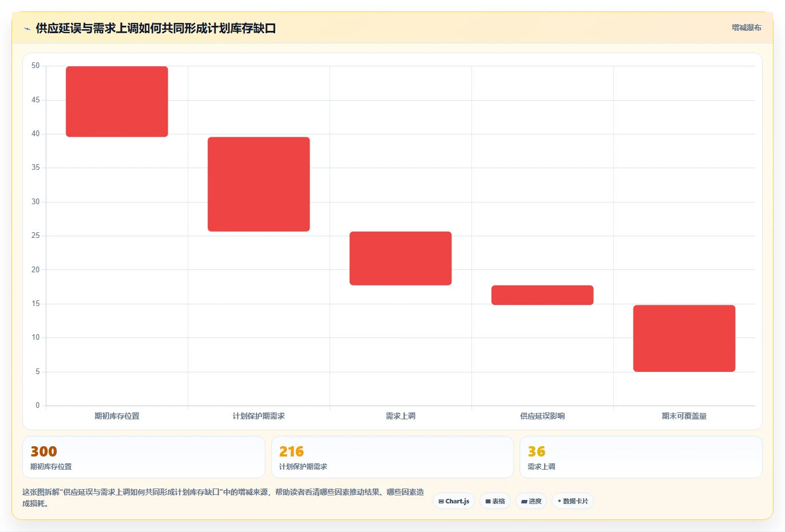
Task: Click the description paragraph beginning 这张图拆解
Action: 223,498
